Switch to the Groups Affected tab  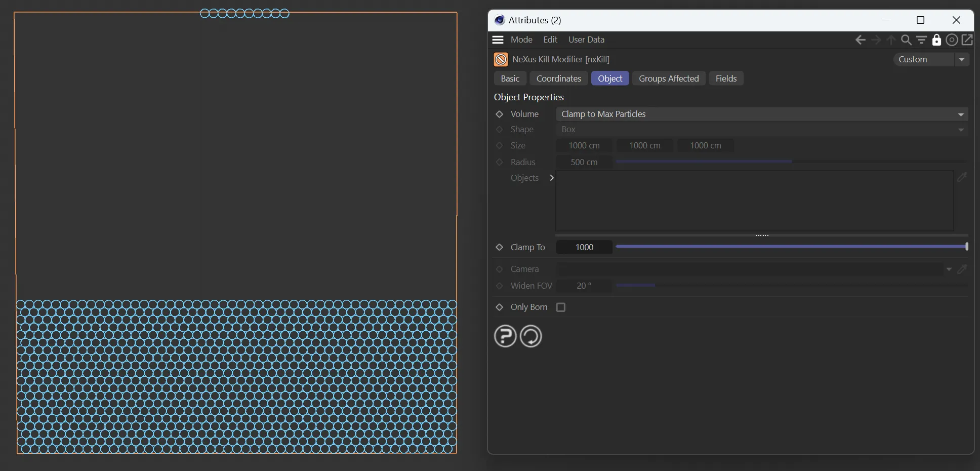tap(668, 78)
